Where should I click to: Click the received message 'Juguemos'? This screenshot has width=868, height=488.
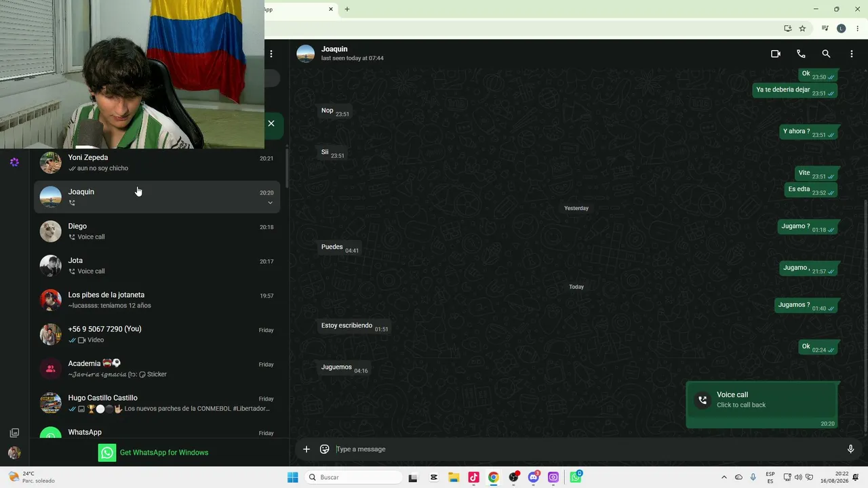pos(344,368)
